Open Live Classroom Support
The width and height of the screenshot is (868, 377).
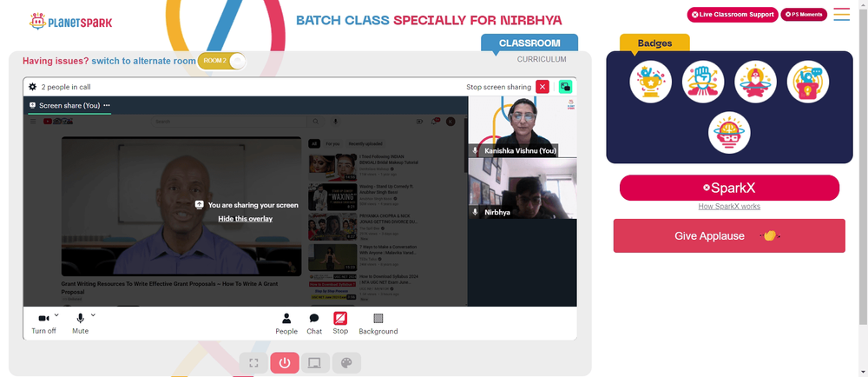[x=733, y=15]
